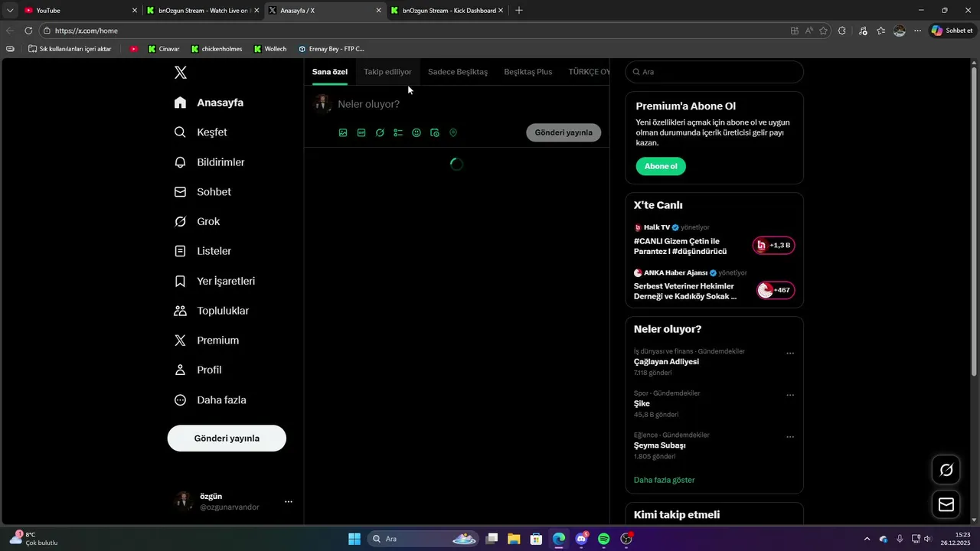The height and width of the screenshot is (551, 980).
Task: Switch to Beşiktaş Plus tab
Action: [x=528, y=72]
